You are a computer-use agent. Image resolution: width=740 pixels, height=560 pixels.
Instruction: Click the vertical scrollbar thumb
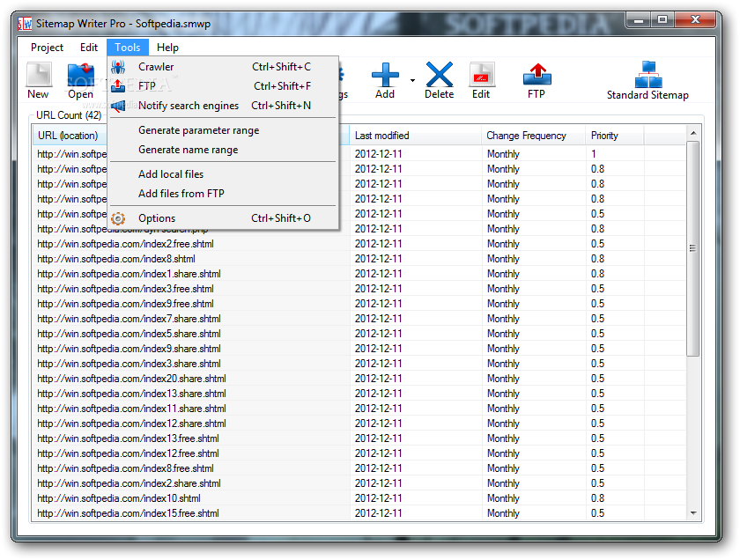click(x=692, y=248)
